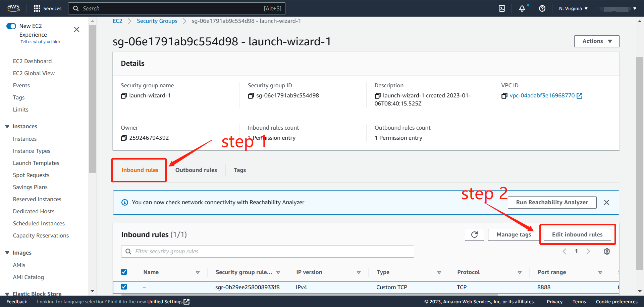This screenshot has height=307, width=644.
Task: Click the Edit inbound rules button
Action: coord(577,234)
